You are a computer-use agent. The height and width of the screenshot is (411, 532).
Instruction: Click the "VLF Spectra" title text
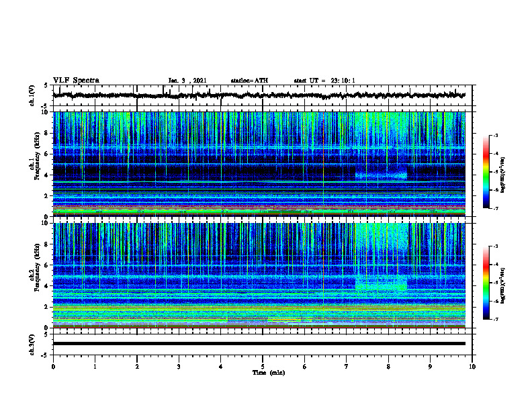coord(76,81)
